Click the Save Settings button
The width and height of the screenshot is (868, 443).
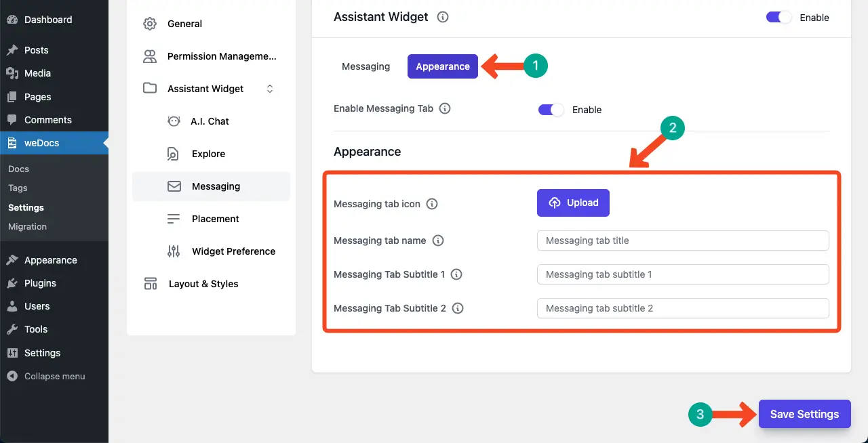tap(804, 414)
